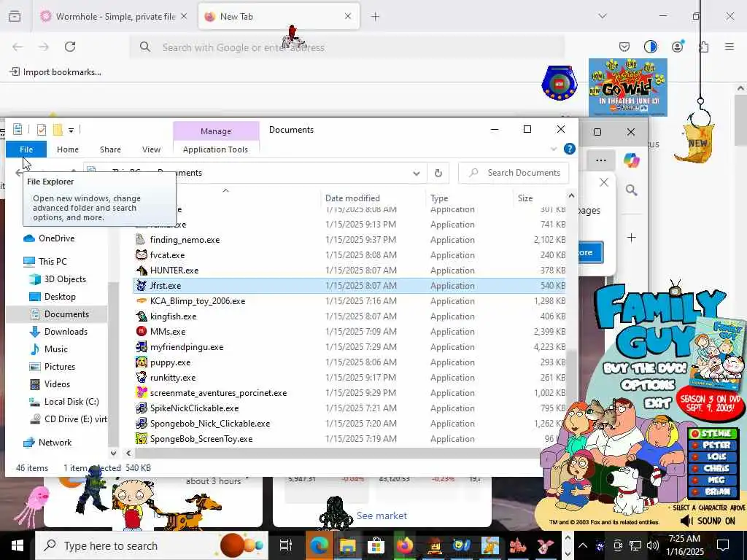Click Firefox address search bar
This screenshot has width=747, height=560.
tap(347, 47)
